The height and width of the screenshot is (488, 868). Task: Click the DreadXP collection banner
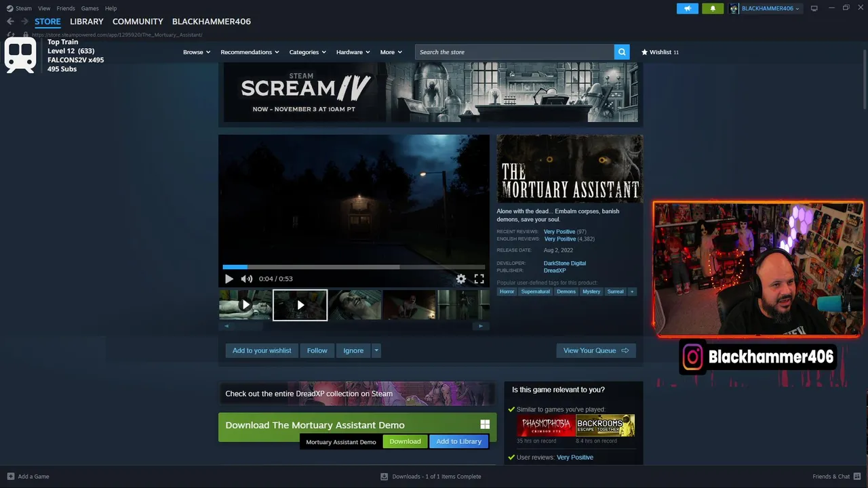(x=357, y=394)
